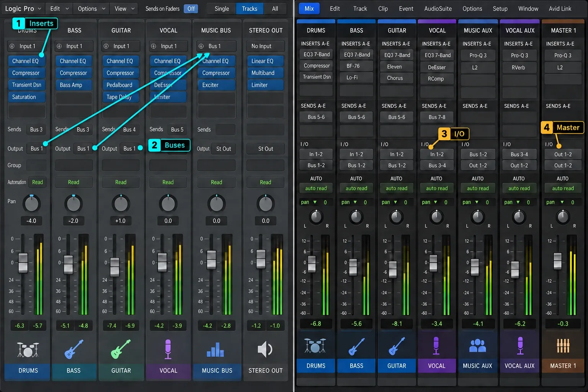Click the bar chart icon on MUSIC BUS strip

[216, 350]
